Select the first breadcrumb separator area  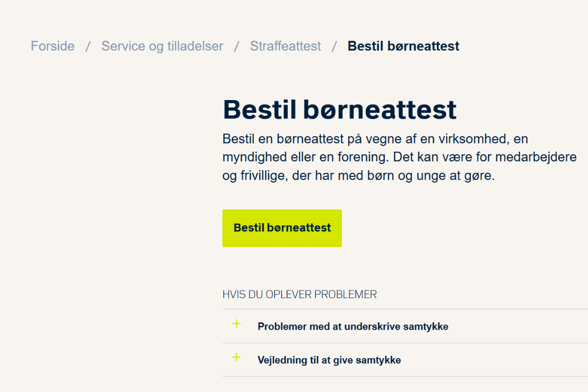88,46
